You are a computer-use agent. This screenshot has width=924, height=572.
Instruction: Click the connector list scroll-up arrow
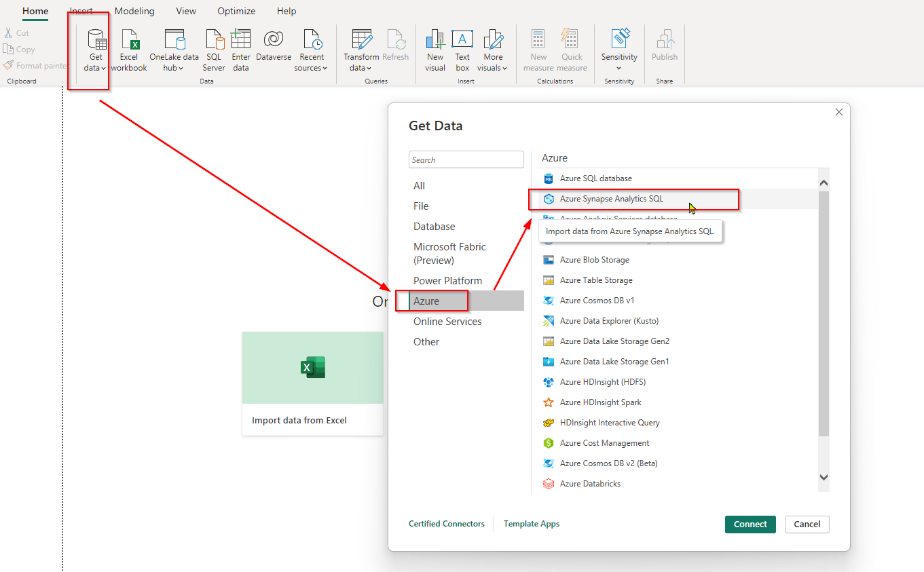point(824,183)
